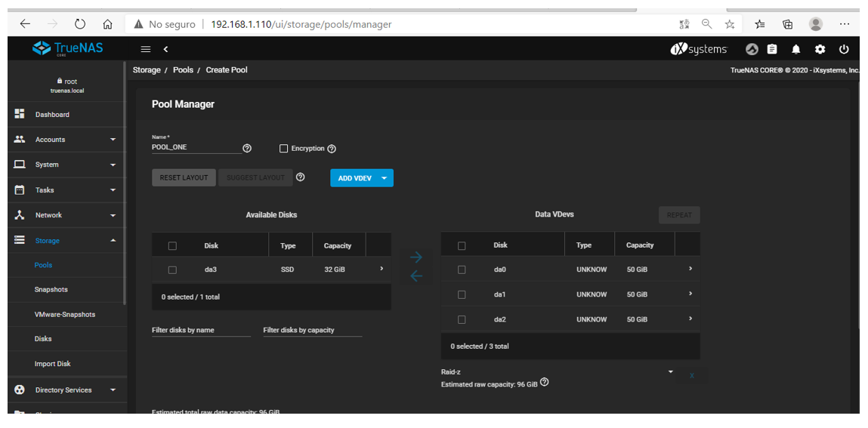Click the browser back arrow
This screenshot has height=428, width=868.
tap(25, 24)
